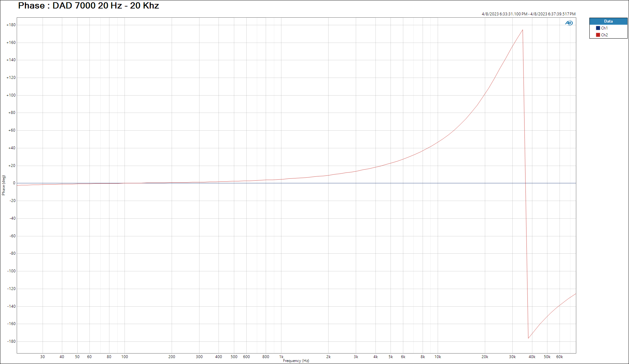Image resolution: width=629 pixels, height=364 pixels.
Task: Select the Ch1 legend label
Action: (x=604, y=28)
